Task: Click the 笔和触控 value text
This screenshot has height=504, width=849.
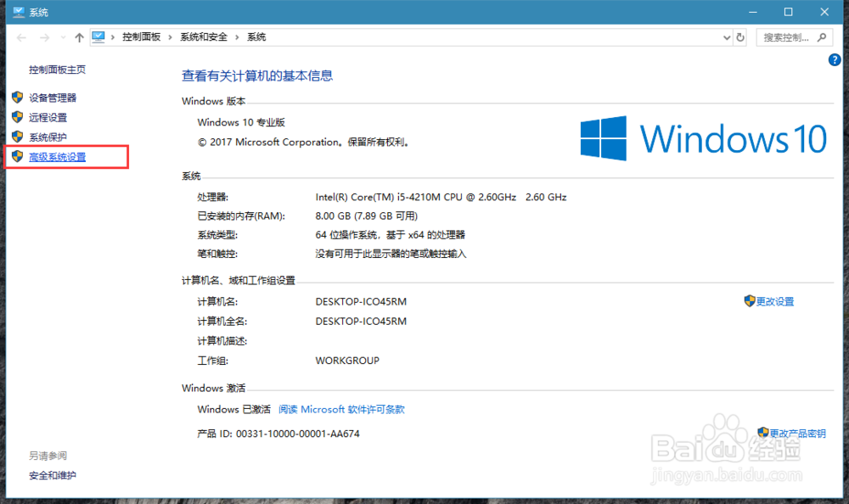Action: click(x=391, y=254)
